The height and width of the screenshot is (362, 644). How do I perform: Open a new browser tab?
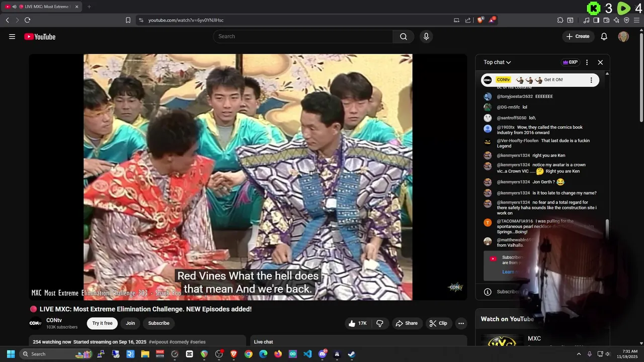coord(89,7)
